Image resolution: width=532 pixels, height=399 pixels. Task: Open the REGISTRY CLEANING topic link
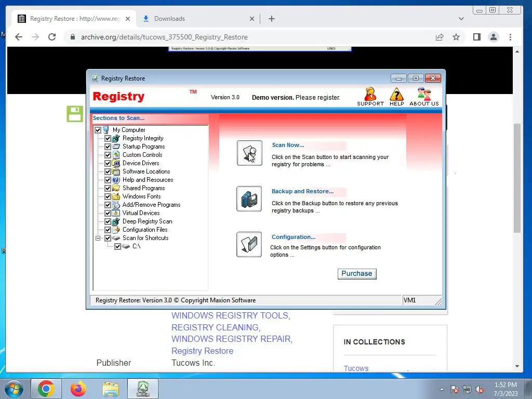pyautogui.click(x=216, y=327)
